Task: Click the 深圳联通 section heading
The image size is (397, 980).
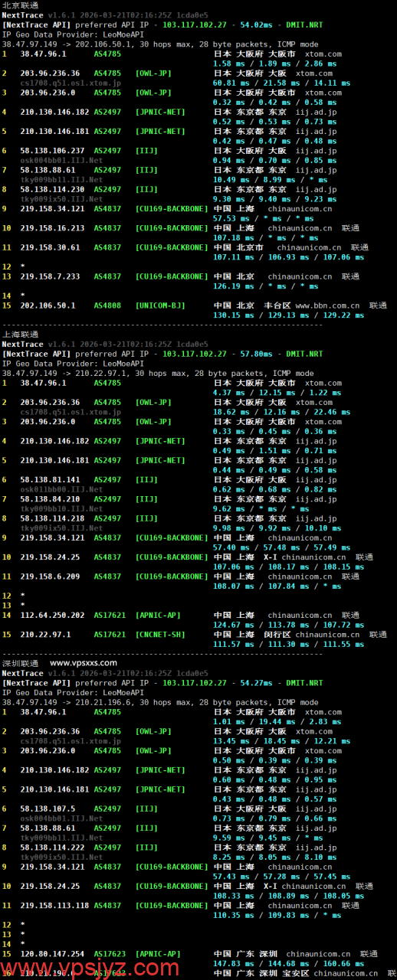Action: 20,663
